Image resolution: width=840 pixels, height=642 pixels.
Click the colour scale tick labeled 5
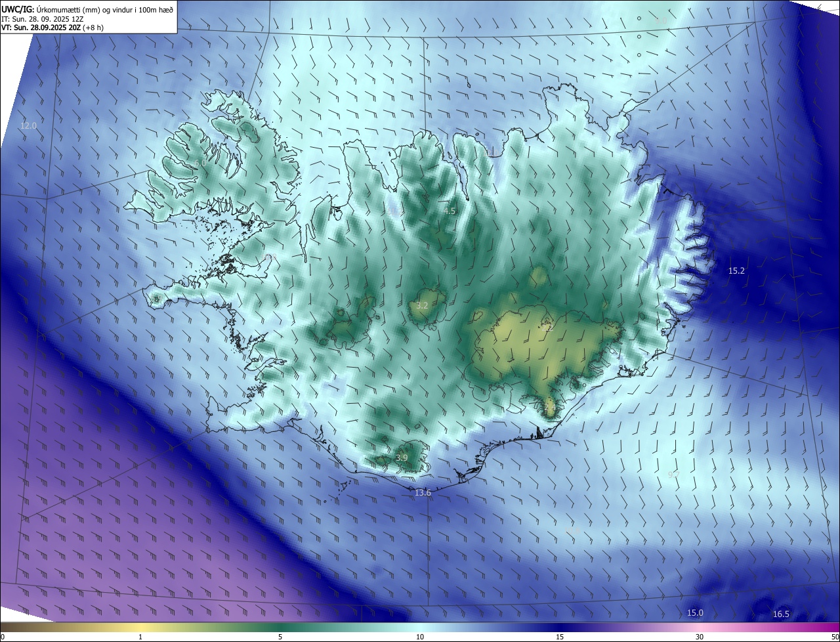pos(280,637)
